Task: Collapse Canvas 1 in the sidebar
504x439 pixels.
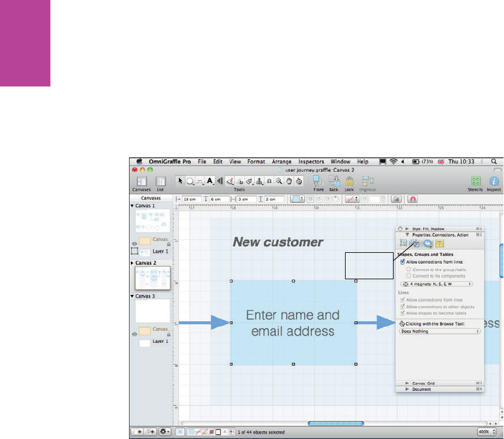Action: tap(132, 205)
